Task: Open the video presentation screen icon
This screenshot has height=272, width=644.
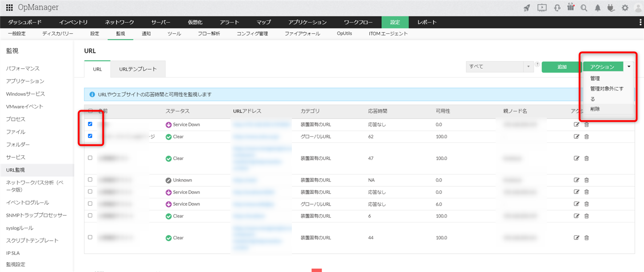Action: click(x=542, y=8)
